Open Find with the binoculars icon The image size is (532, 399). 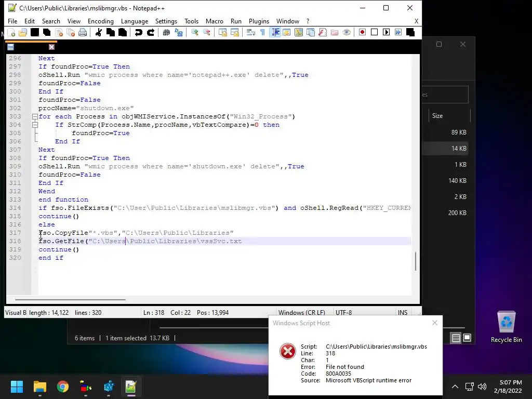pyautogui.click(x=166, y=32)
